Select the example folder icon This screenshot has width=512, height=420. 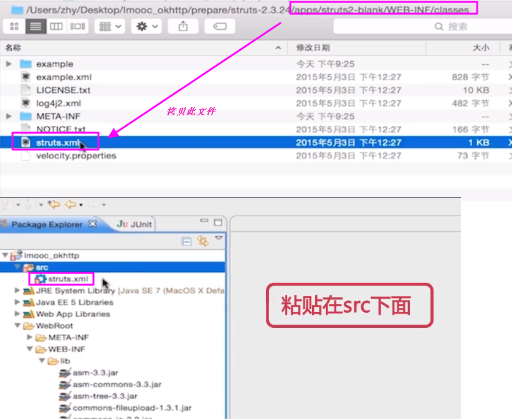[x=26, y=64]
